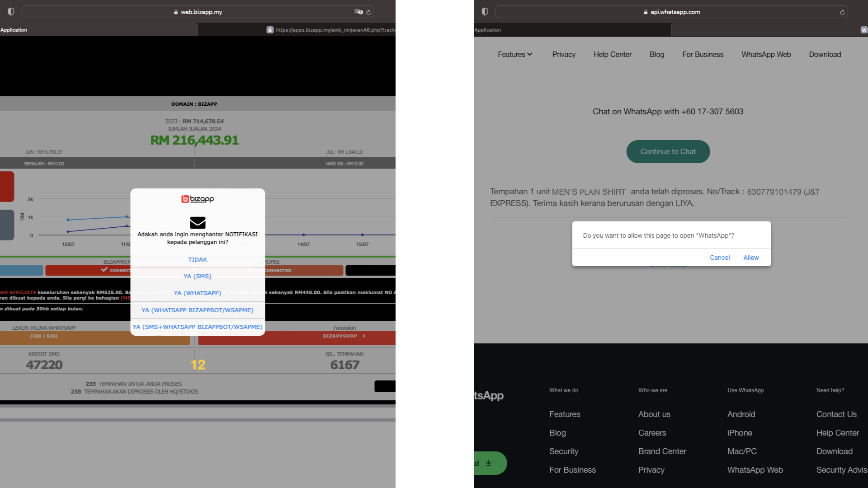Open Blog in WhatsApp top navigation
This screenshot has height=488, width=868.
(657, 54)
